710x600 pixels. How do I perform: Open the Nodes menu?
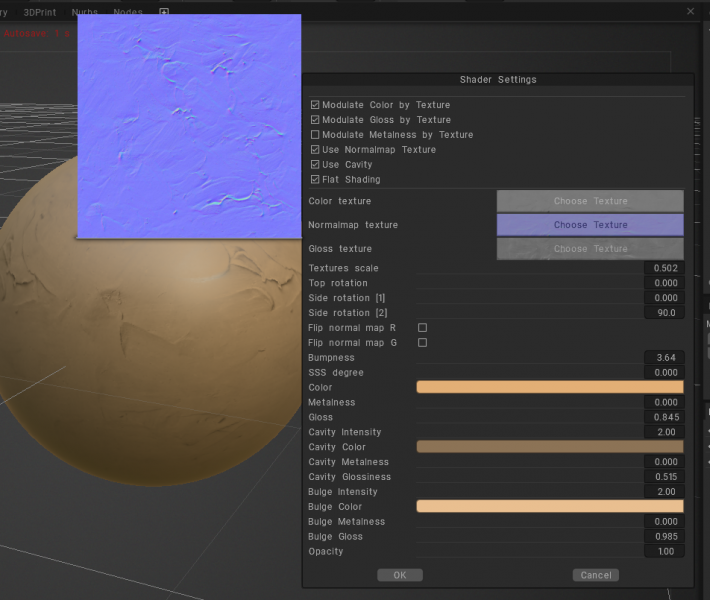coord(128,12)
